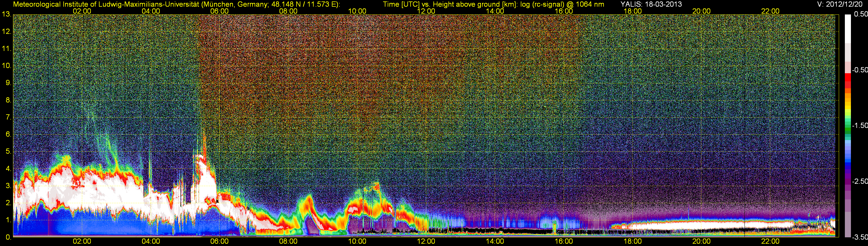The image size is (868, 246).
Task: Click the 9 km height axis label
Action: coord(8,83)
